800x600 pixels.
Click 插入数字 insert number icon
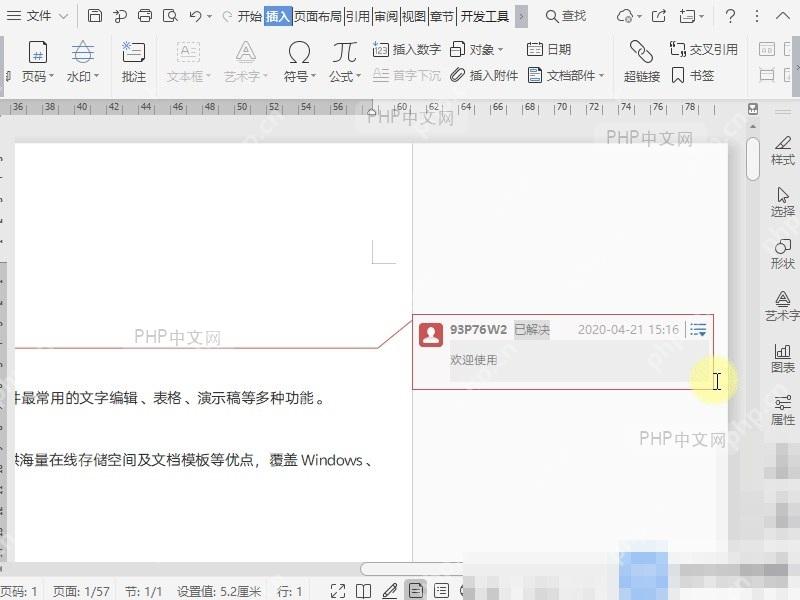pos(407,49)
